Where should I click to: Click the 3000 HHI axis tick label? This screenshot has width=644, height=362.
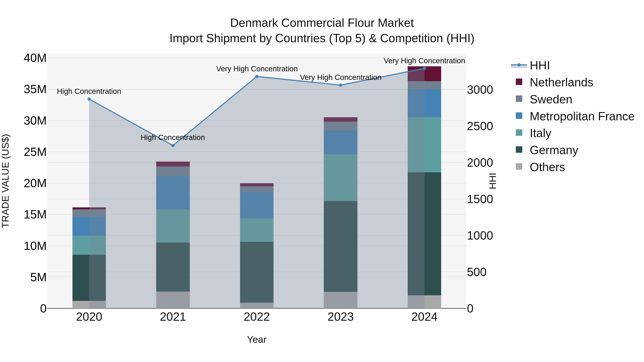(x=480, y=90)
